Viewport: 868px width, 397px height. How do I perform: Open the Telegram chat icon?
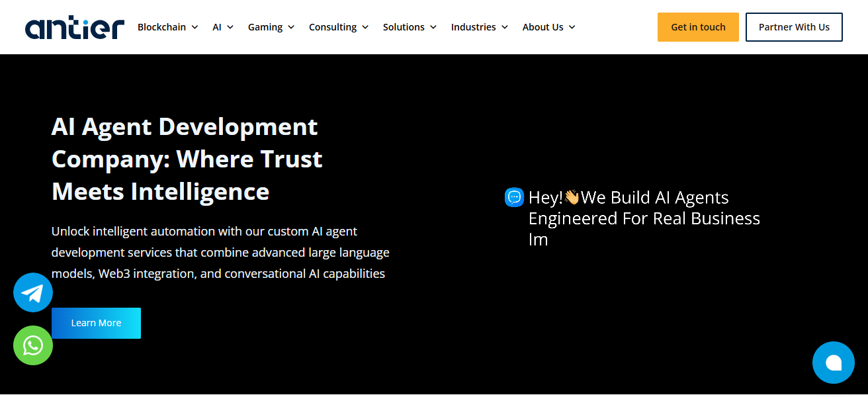tap(33, 292)
